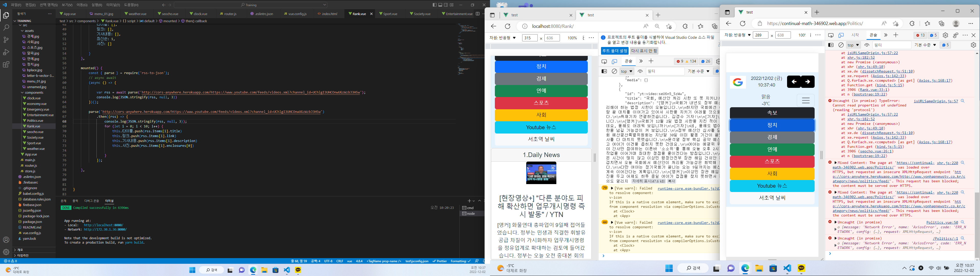Toggle panel layout icon in VS Code title bar
Screen dimensions: 980x276
coord(440,5)
